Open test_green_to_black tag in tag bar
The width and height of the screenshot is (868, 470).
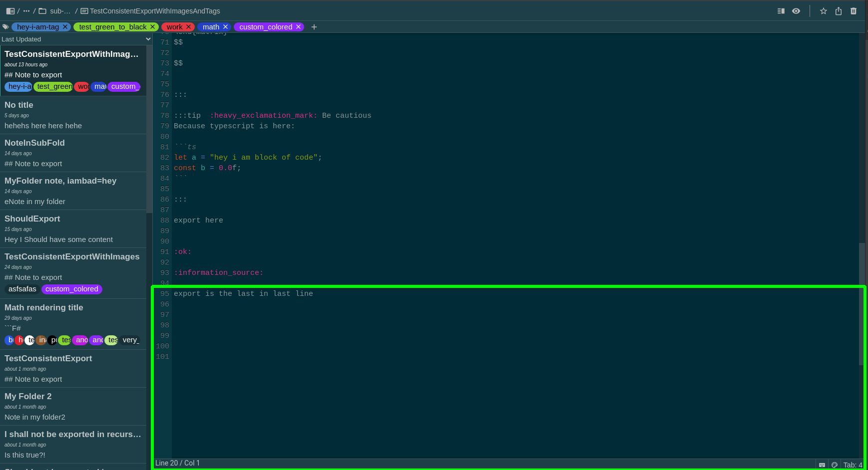113,27
